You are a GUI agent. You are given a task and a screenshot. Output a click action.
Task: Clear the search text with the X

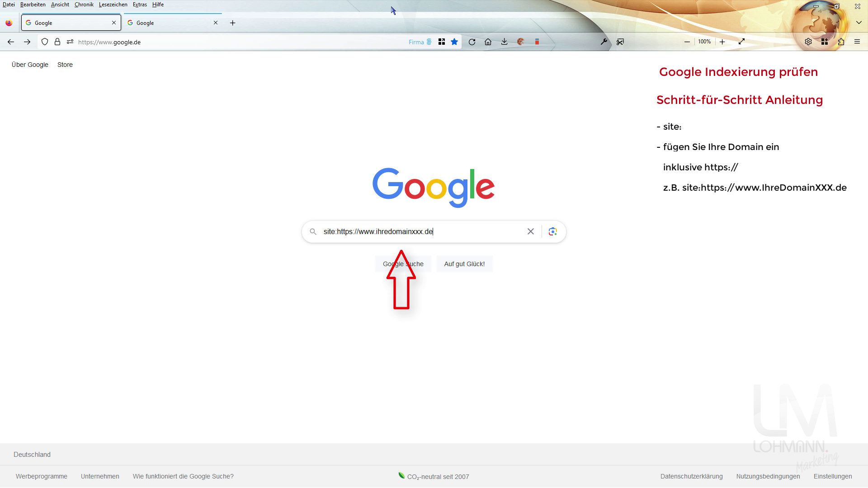tap(531, 232)
